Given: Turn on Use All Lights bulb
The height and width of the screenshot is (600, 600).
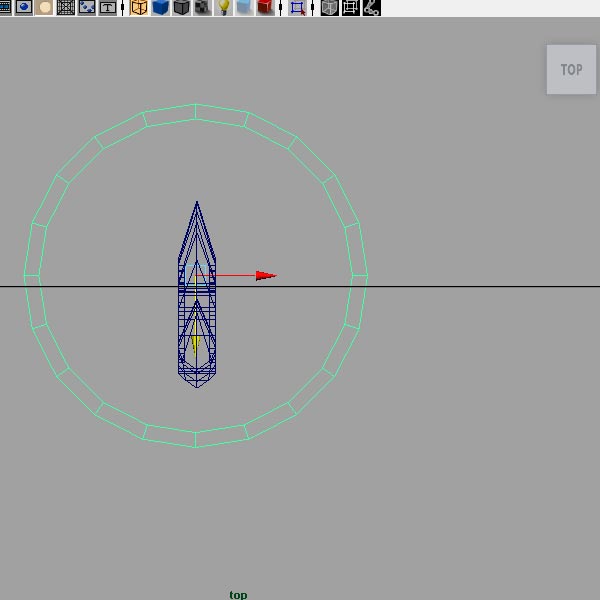Looking at the screenshot, I should tap(223, 7).
